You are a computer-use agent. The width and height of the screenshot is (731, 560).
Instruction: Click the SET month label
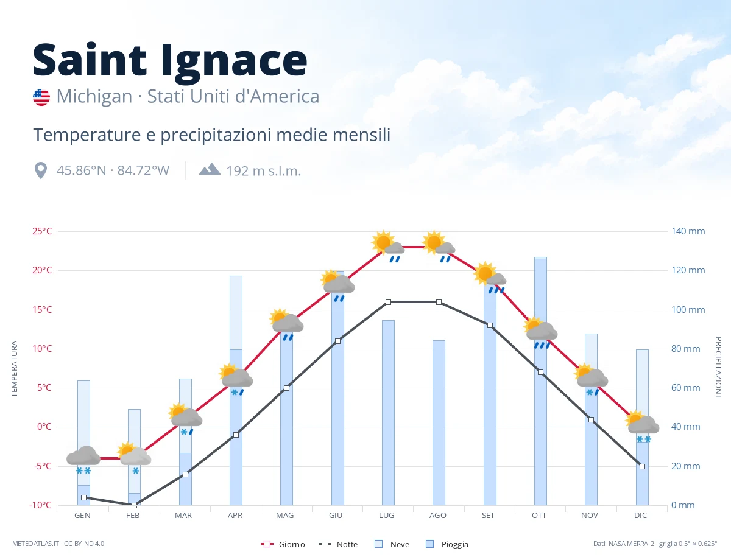pos(489,516)
